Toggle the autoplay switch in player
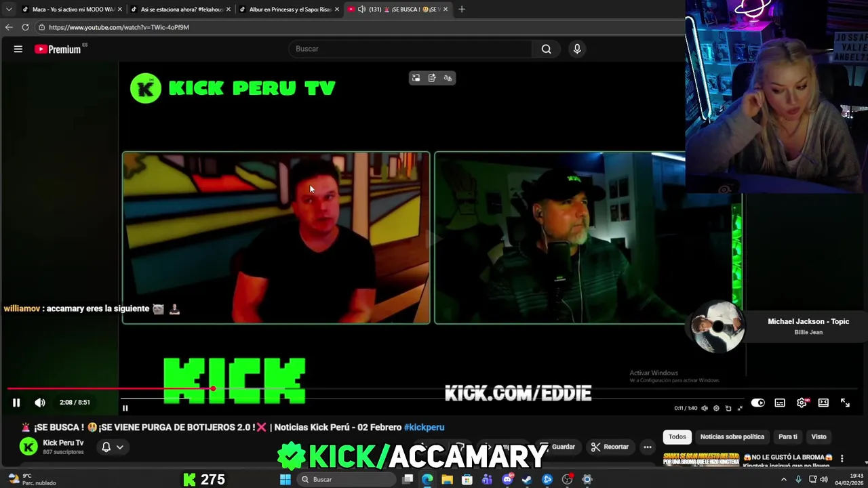 (757, 403)
